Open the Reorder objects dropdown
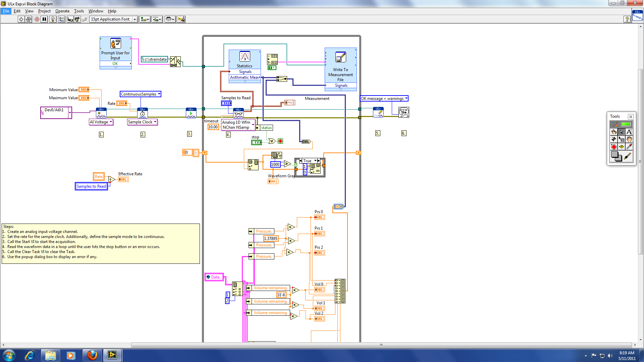 (170, 19)
